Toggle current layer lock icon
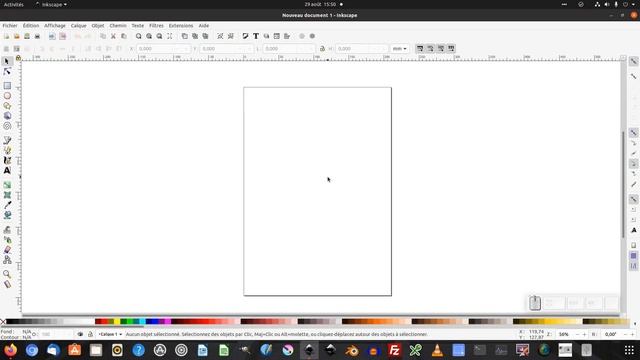This screenshot has width=640, height=360. click(91, 334)
